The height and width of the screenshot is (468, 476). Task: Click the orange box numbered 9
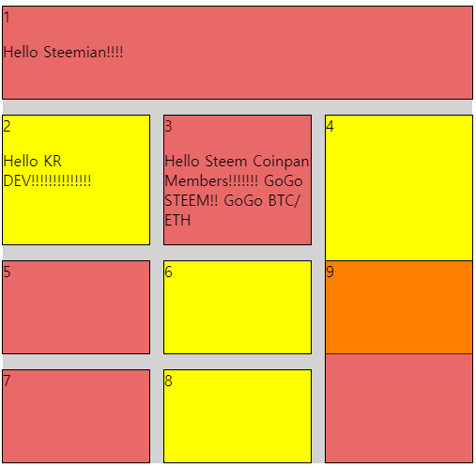point(399,307)
